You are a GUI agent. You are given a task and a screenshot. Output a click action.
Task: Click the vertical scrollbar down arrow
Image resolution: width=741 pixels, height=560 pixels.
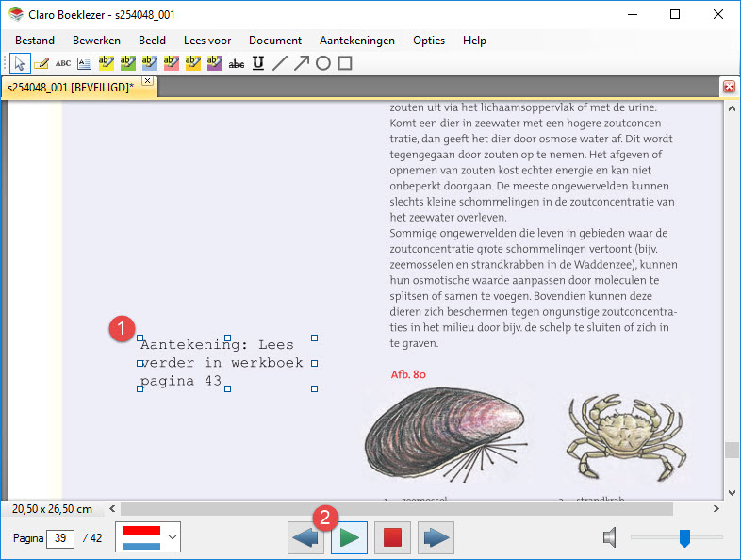(732, 493)
